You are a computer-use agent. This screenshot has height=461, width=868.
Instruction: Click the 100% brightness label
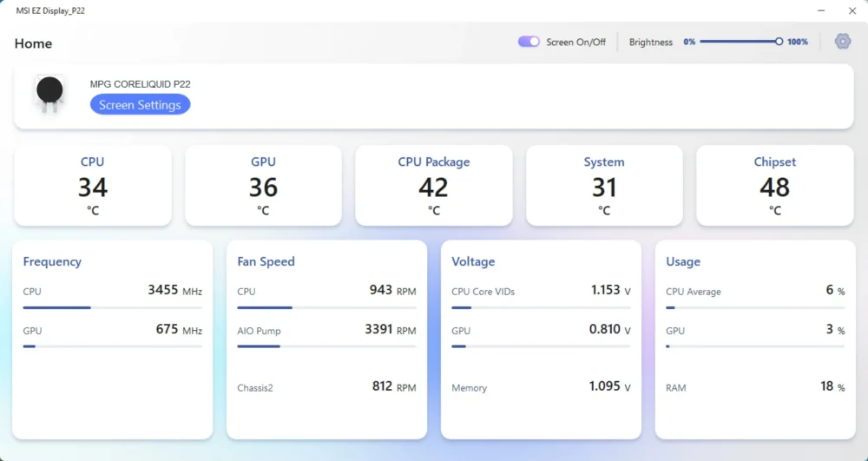(798, 42)
